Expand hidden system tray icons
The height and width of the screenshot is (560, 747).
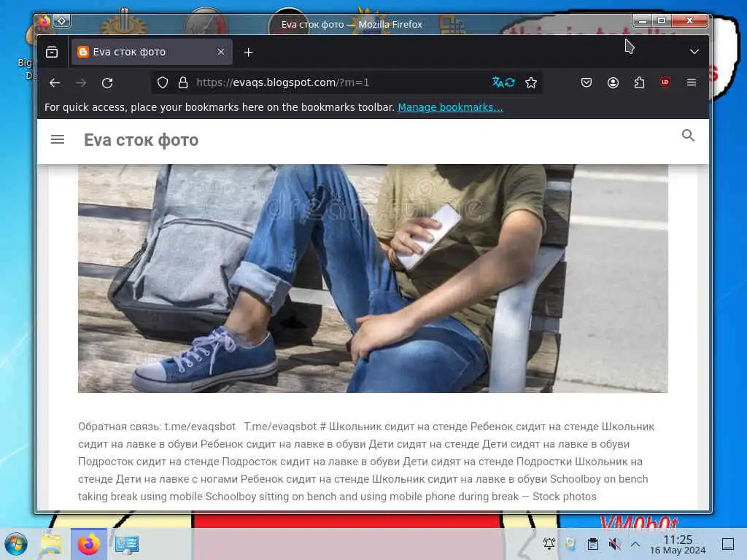coord(635,544)
